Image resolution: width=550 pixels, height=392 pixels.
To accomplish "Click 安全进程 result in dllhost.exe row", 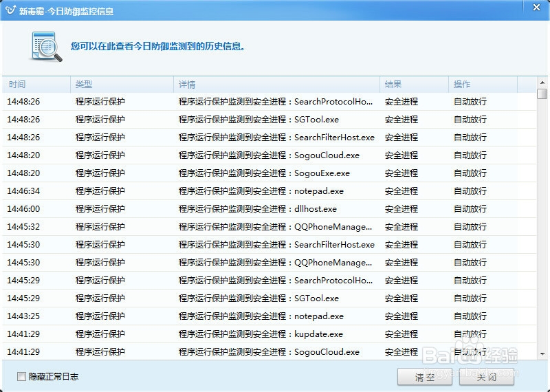I will click(401, 209).
